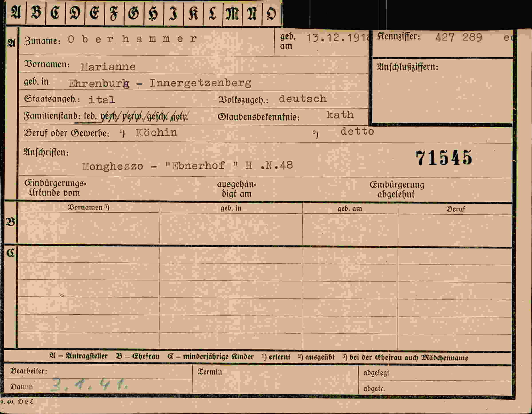Viewport: 532px width, 414px height.
Task: Click the typed first name "Marianne"
Action: (x=108, y=67)
